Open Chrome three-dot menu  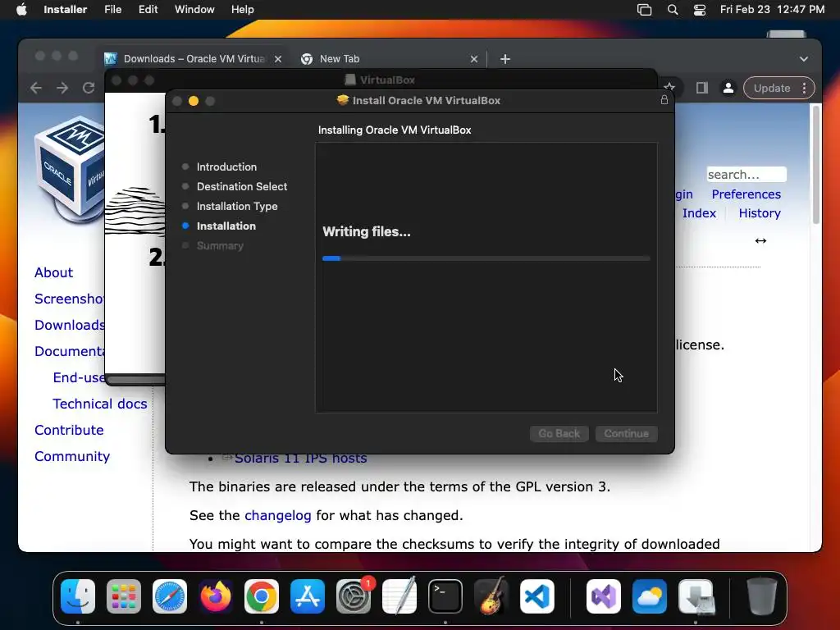point(804,88)
